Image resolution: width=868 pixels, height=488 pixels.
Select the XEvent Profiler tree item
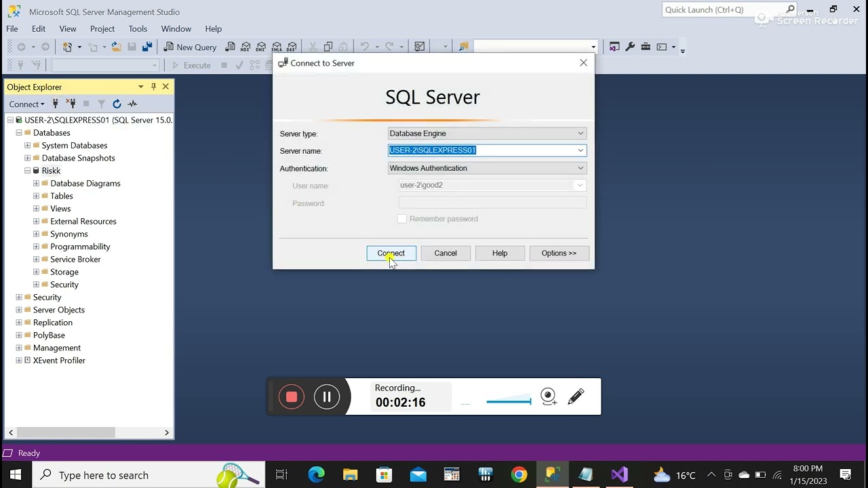click(59, 361)
